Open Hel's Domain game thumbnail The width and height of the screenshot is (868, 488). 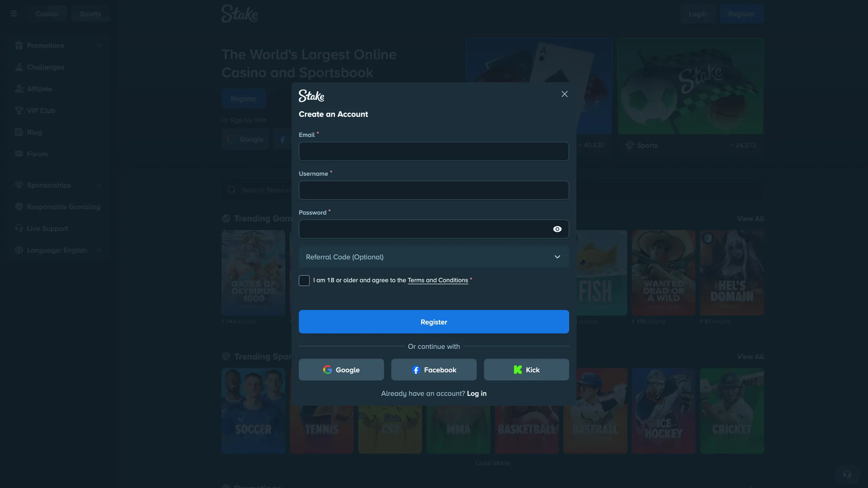click(x=732, y=272)
